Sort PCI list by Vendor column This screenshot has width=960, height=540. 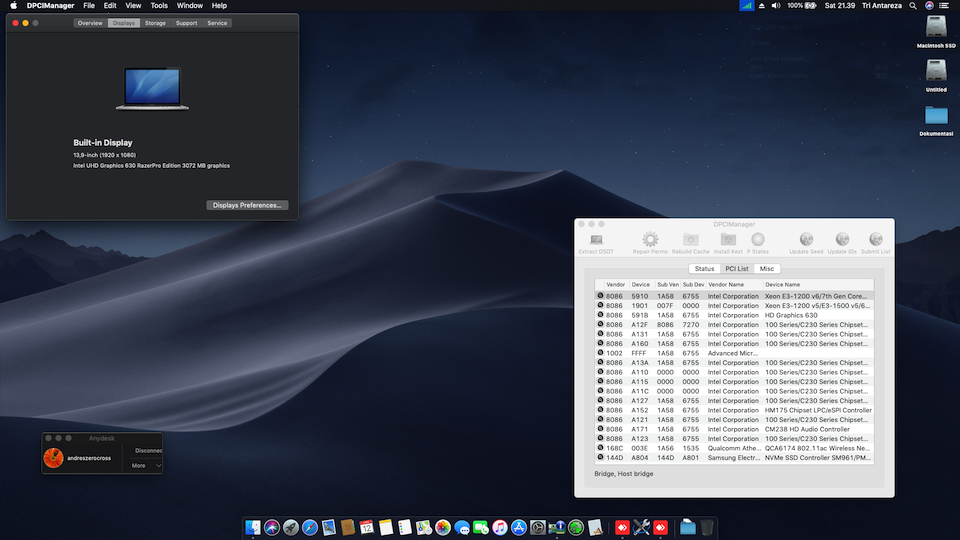(x=615, y=285)
